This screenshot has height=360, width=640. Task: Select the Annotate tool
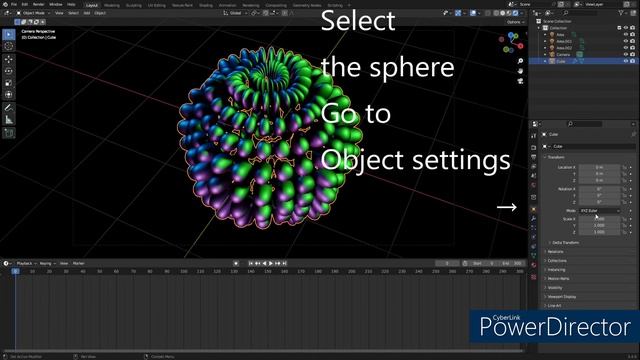click(9, 108)
